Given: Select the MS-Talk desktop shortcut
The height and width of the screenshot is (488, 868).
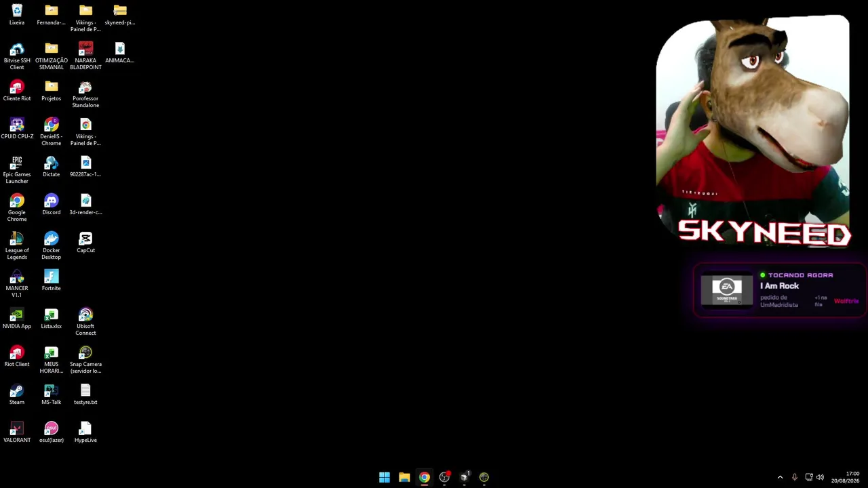Looking at the screenshot, I should pyautogui.click(x=52, y=395).
